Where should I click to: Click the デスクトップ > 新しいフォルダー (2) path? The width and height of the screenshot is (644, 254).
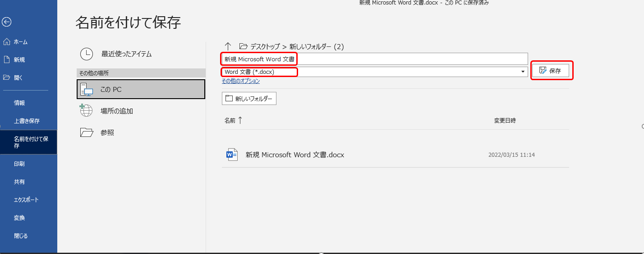(297, 46)
